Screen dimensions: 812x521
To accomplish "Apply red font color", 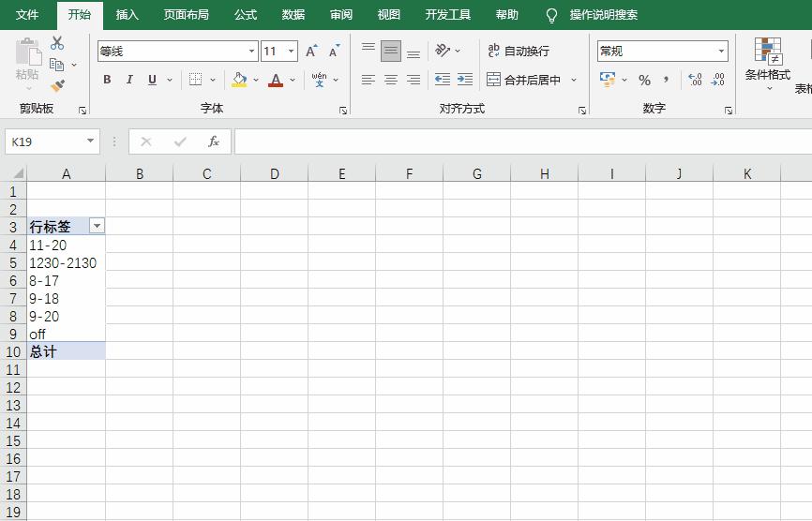I will point(276,80).
